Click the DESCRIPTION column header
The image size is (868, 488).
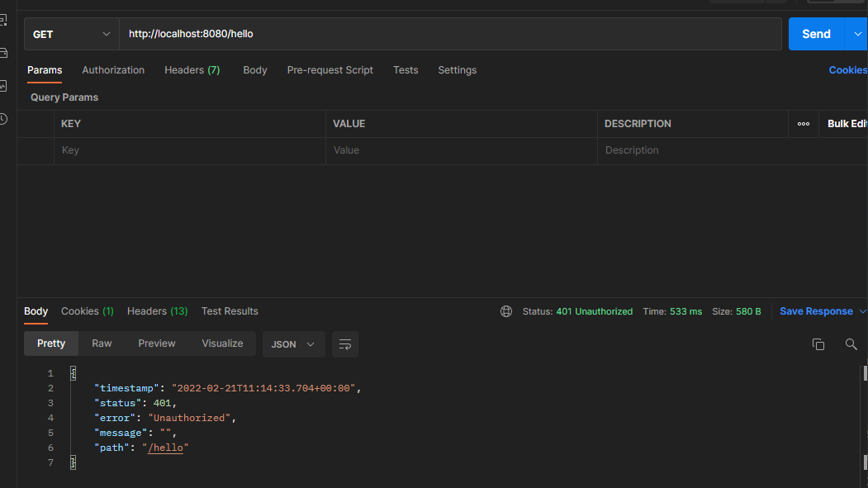coord(638,124)
